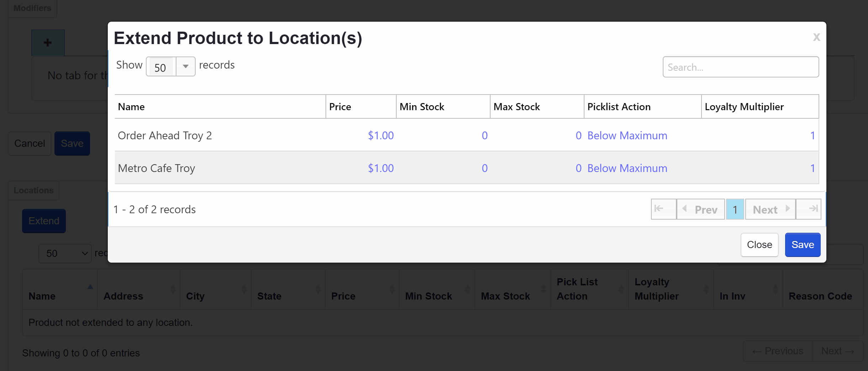Save the location extension in the dialog
868x371 pixels.
802,245
